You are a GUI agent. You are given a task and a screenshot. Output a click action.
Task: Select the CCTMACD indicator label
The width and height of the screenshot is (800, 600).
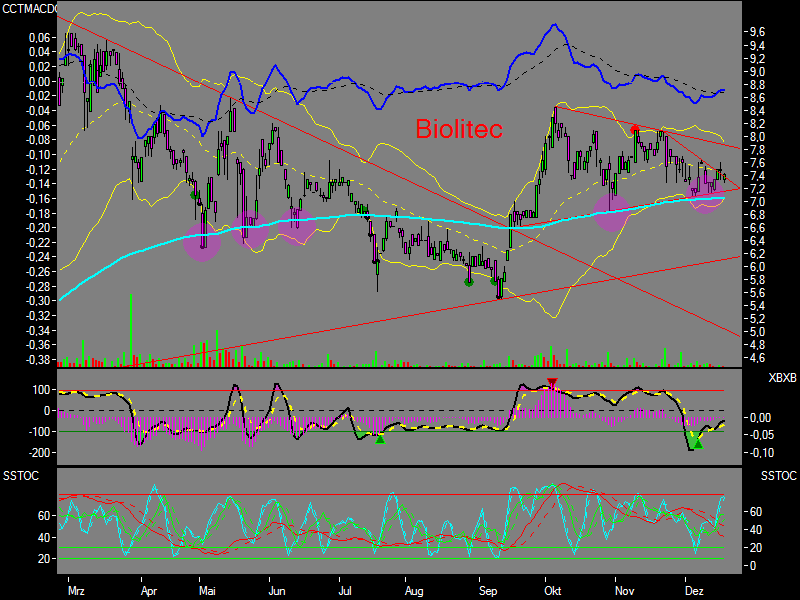(29, 8)
